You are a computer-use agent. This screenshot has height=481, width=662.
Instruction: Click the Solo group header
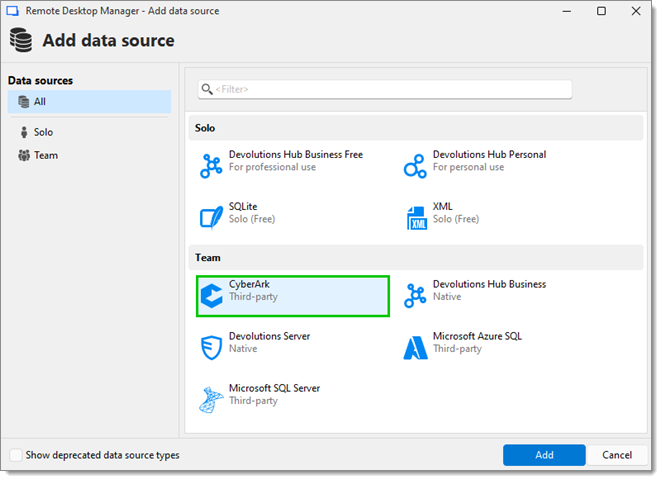click(416, 128)
